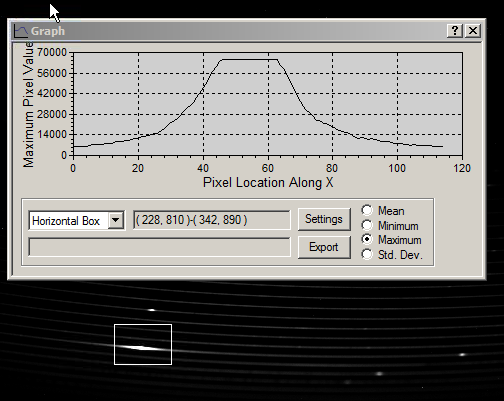The image size is (504, 401).
Task: Click the Horizontal Box combo box text
Action: (x=66, y=221)
